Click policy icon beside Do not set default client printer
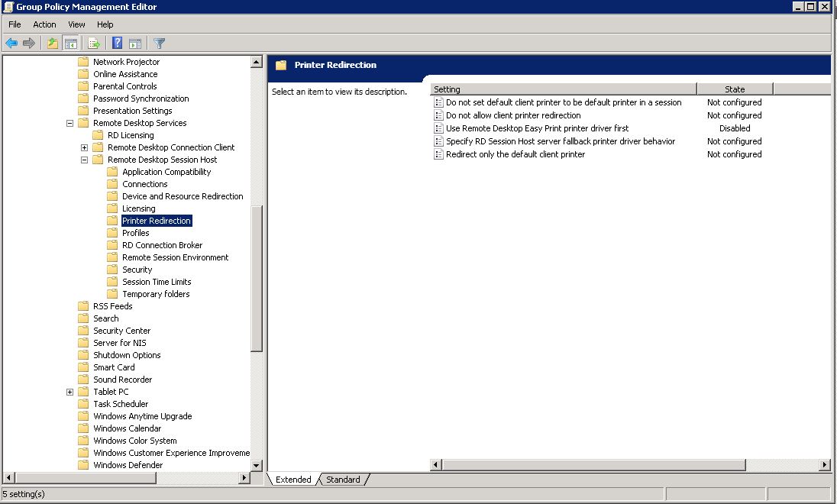The height and width of the screenshot is (504, 837). (x=439, y=102)
